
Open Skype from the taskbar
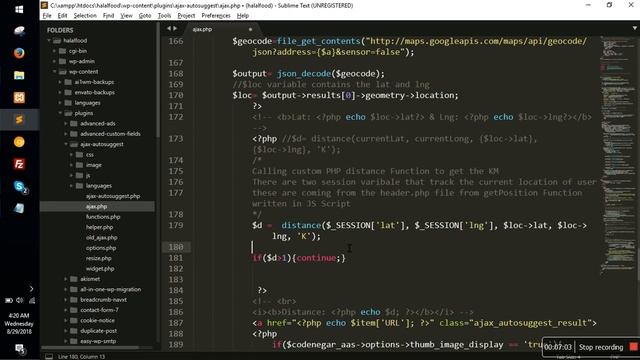[19, 187]
